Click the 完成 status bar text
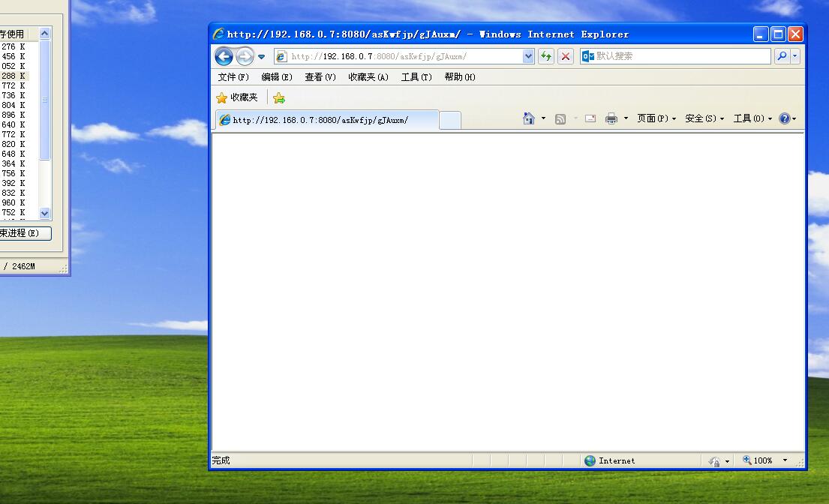Viewport: 829px width, 504px height. tap(221, 460)
